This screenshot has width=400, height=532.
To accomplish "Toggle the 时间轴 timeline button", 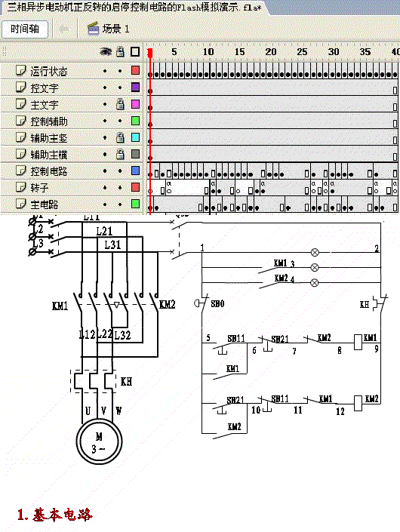I will coord(25,29).
